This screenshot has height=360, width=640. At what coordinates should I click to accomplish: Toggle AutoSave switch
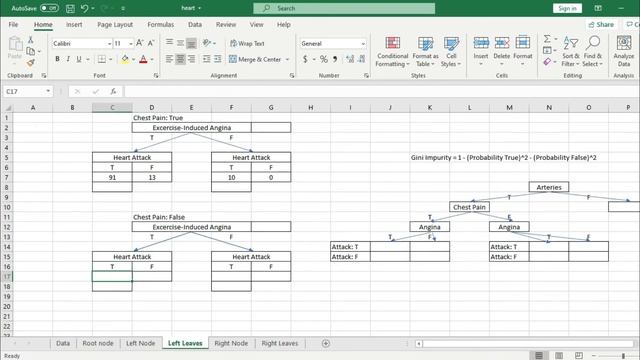[x=49, y=8]
